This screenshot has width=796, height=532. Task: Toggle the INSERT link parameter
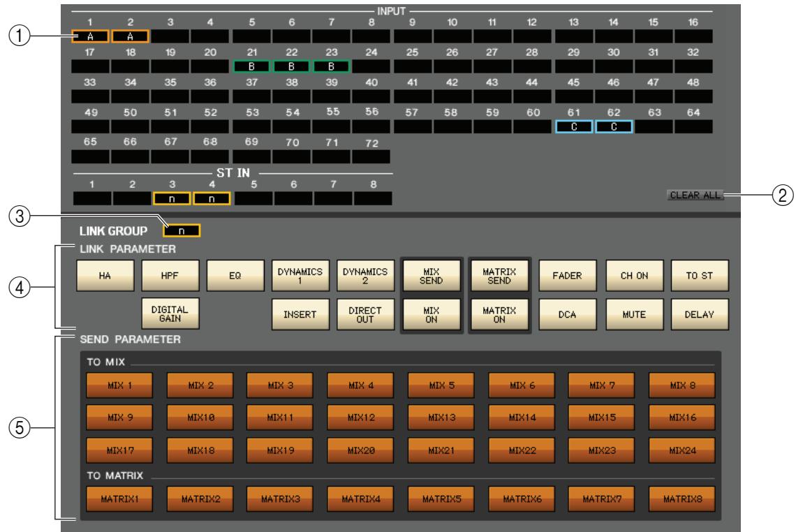click(x=300, y=314)
